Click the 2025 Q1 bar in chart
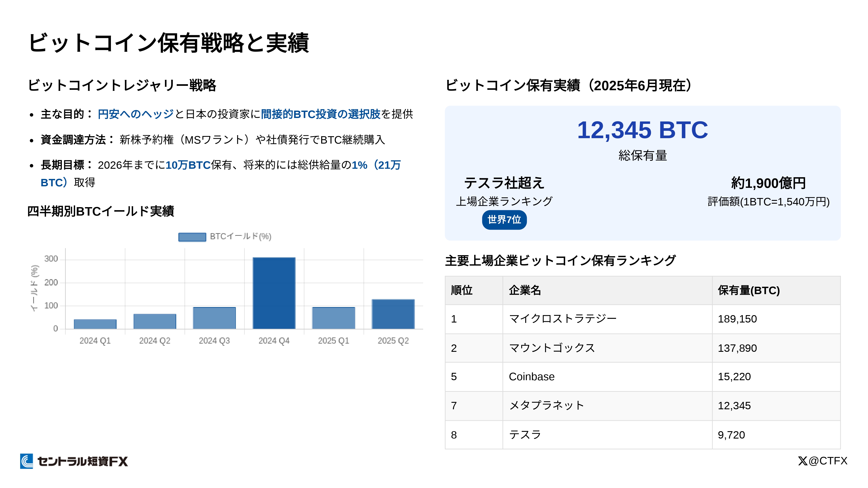The height and width of the screenshot is (488, 868). pos(334,318)
